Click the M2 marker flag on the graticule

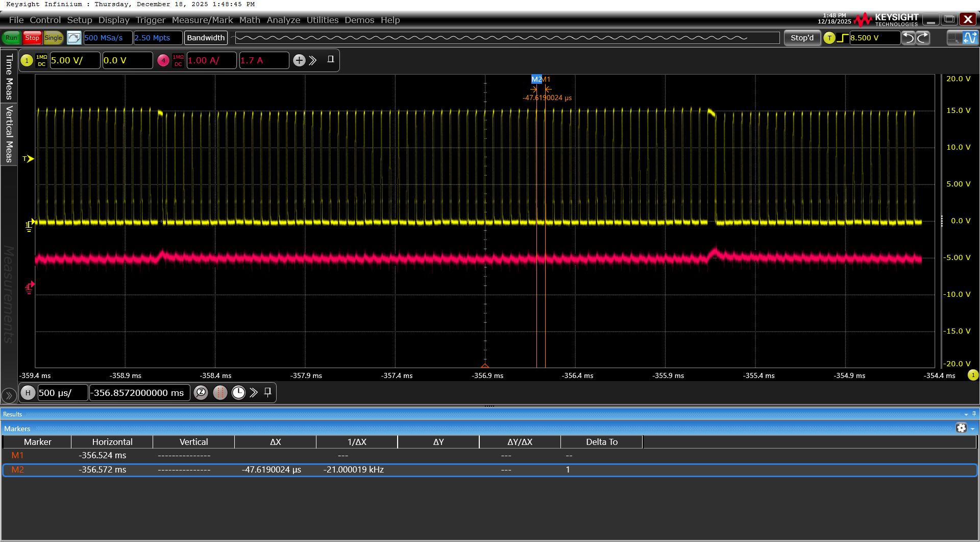[x=536, y=79]
